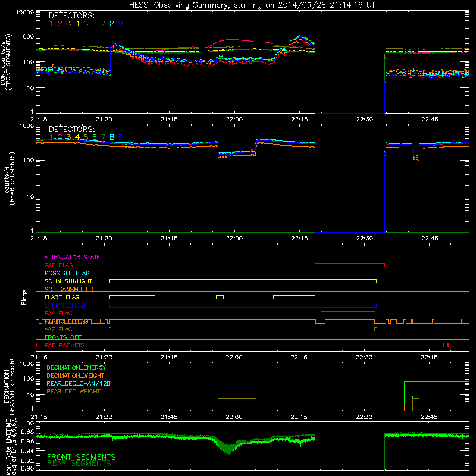
Task: Click the REAR SEGMENTS counts/s axis label
Action: tap(9, 178)
